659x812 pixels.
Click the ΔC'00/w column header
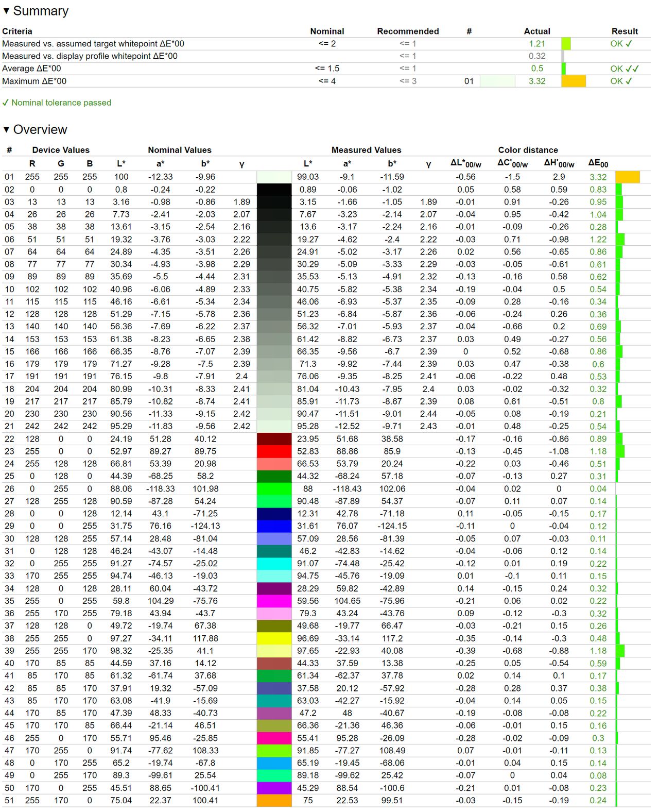[512, 163]
